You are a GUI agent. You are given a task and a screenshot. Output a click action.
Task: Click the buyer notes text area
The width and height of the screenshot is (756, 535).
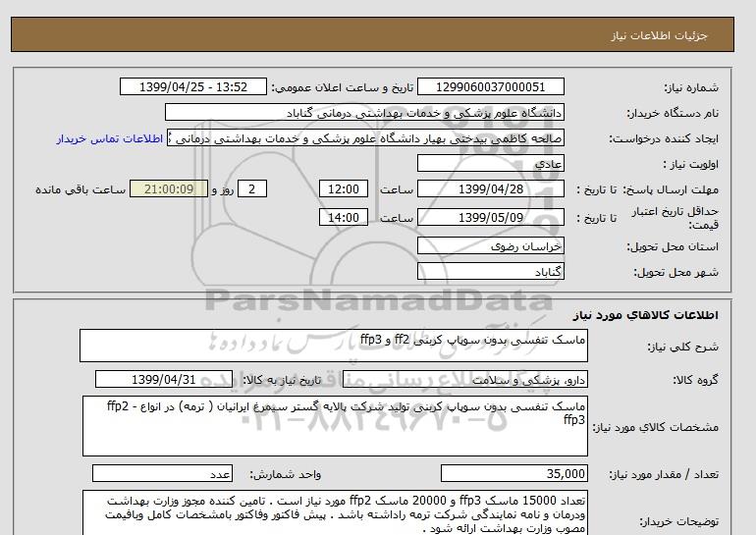pos(335,513)
